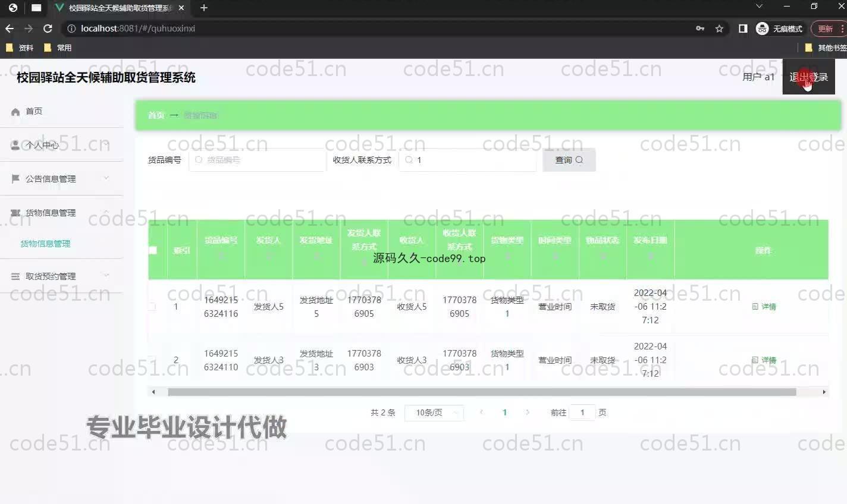Image resolution: width=847 pixels, height=504 pixels.
Task: Toggle browser side panel icon
Action: (x=743, y=29)
